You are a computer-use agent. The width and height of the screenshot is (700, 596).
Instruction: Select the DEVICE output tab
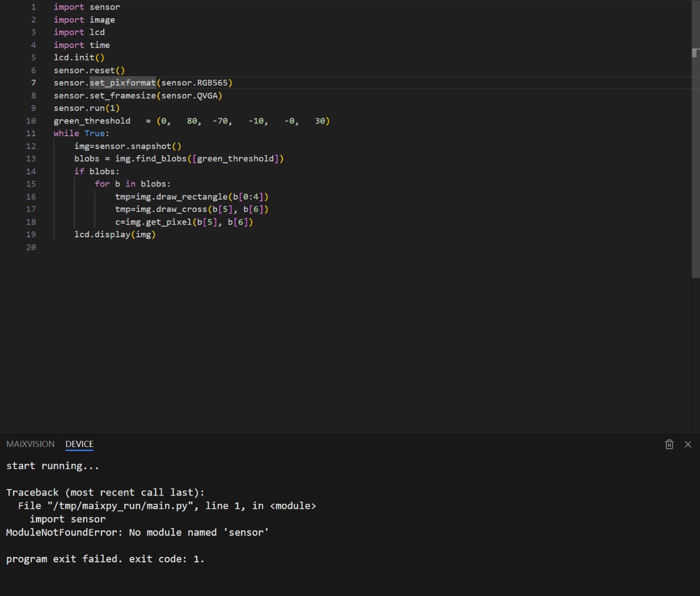point(79,444)
